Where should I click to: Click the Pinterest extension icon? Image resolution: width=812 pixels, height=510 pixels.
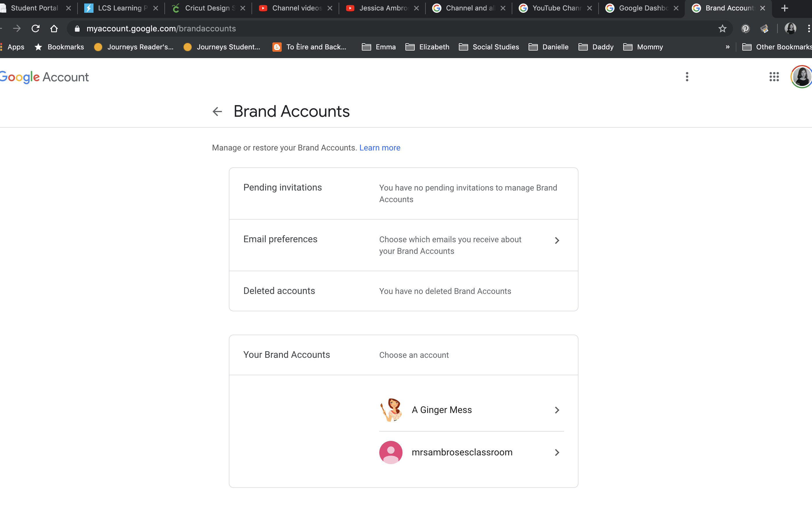tap(745, 29)
